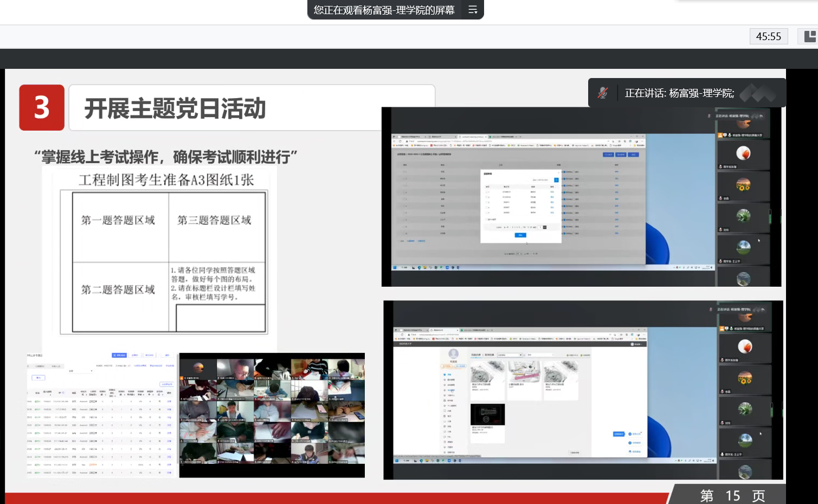The width and height of the screenshot is (818, 504).
Task: Click the slide title 开展主题党日活动
Action: 175,108
